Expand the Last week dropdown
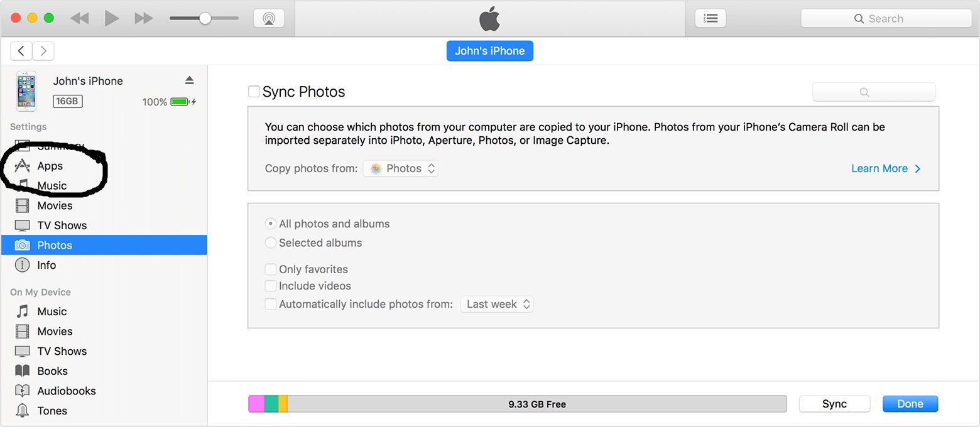980x427 pixels. [x=497, y=304]
